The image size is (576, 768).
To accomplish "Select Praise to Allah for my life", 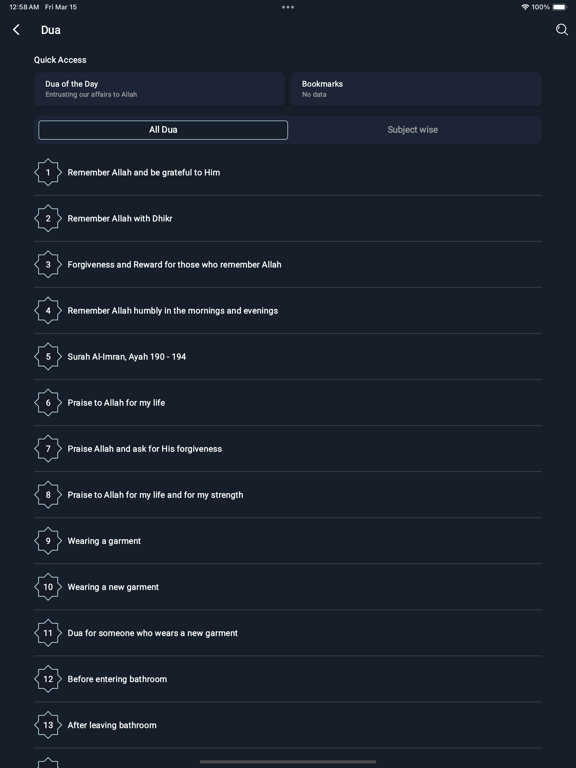I will coord(288,403).
